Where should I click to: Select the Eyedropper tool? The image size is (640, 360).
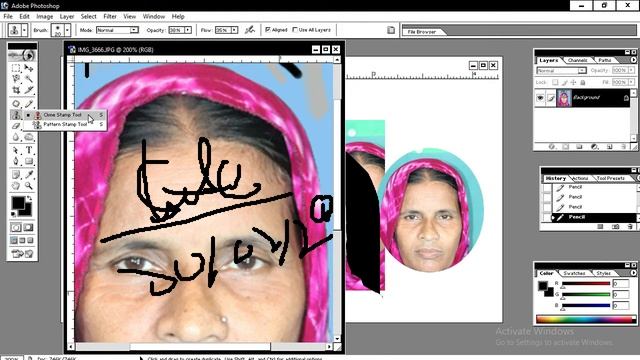29,175
